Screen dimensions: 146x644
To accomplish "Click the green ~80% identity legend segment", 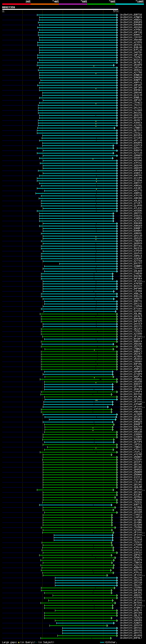I will point(101,4).
